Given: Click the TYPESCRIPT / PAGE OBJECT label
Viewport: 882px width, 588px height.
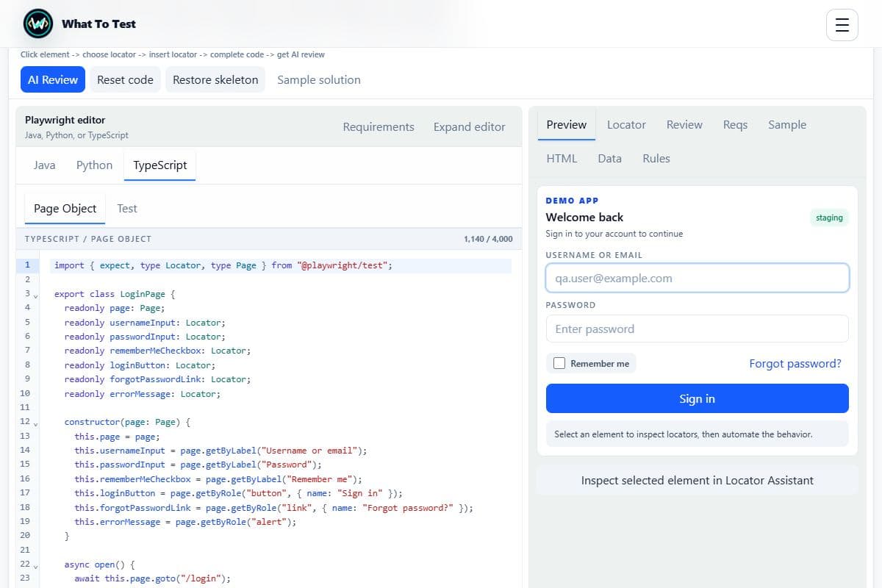Looking at the screenshot, I should point(88,239).
